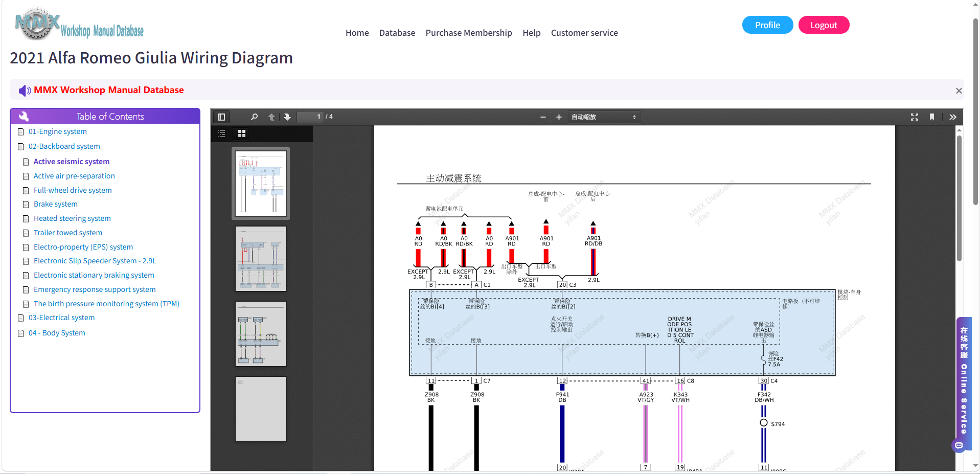
Task: Open Electro-property (EPS) system diagram
Action: click(x=83, y=247)
